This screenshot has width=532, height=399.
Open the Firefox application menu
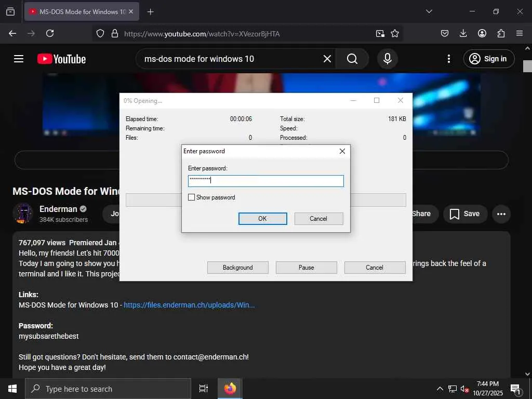pos(520,33)
